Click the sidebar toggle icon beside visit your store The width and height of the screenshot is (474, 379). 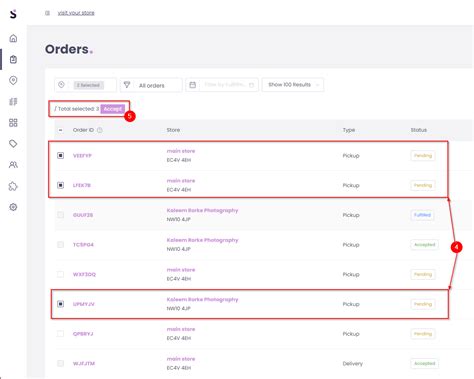[47, 13]
